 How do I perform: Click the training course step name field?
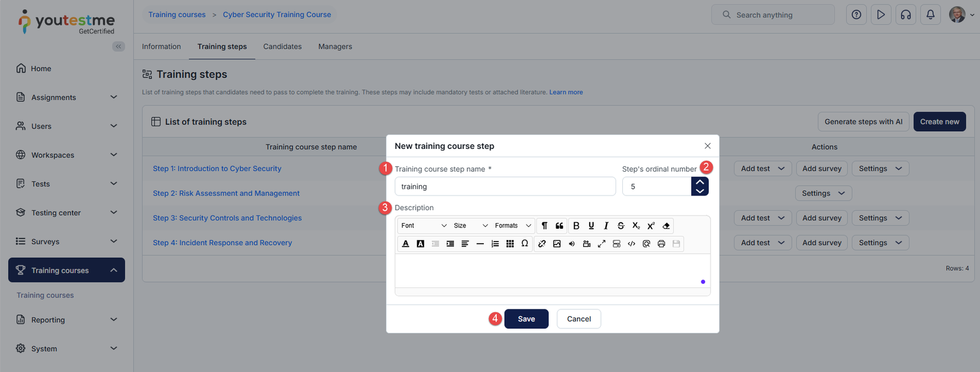tap(505, 186)
